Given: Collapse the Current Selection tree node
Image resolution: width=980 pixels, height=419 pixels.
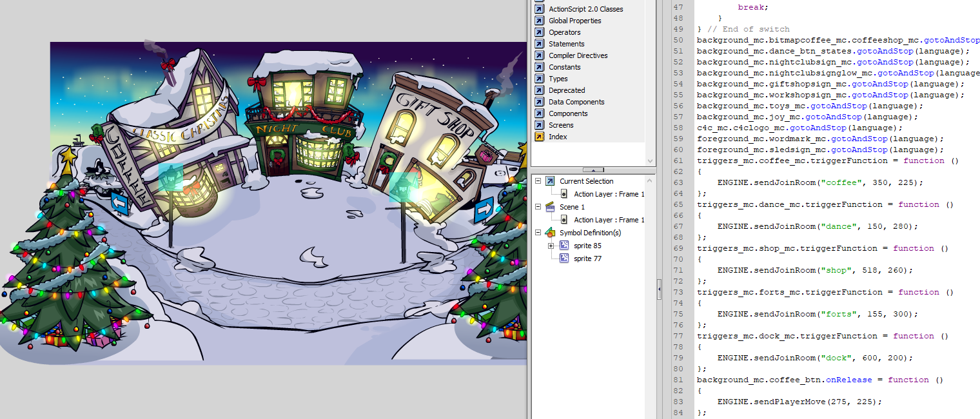Looking at the screenshot, I should [x=538, y=181].
